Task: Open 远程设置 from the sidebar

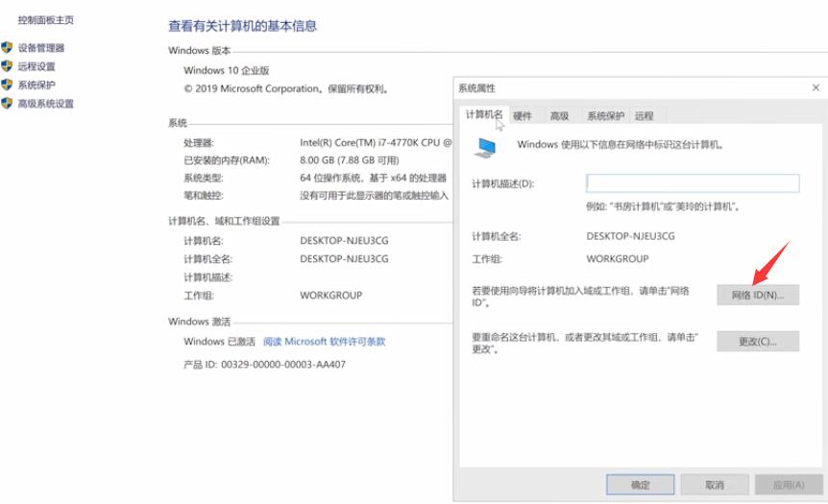Action: coord(37,66)
